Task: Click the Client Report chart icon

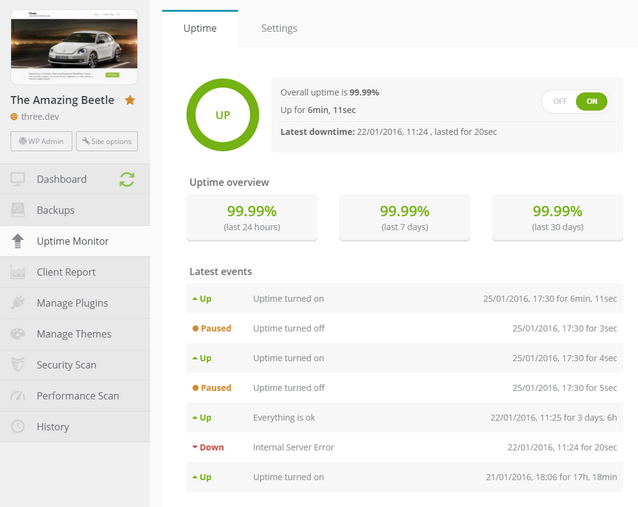Action: tap(18, 272)
